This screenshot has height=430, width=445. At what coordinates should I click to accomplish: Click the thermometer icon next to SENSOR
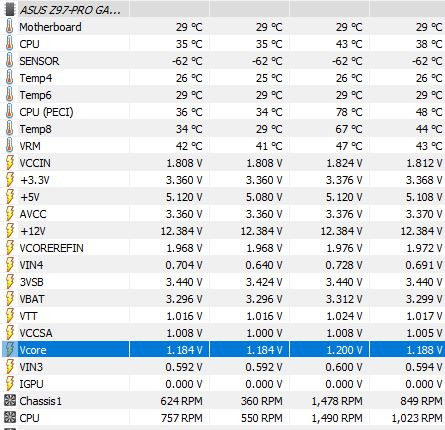tap(9, 61)
